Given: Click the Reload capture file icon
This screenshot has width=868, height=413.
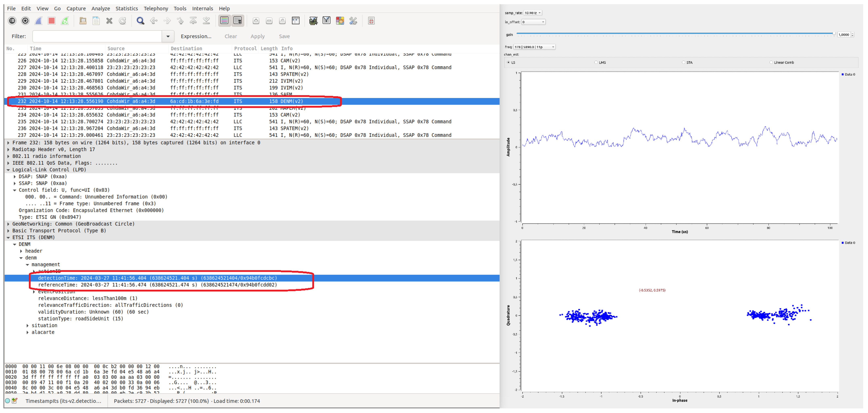Looking at the screenshot, I should point(122,21).
